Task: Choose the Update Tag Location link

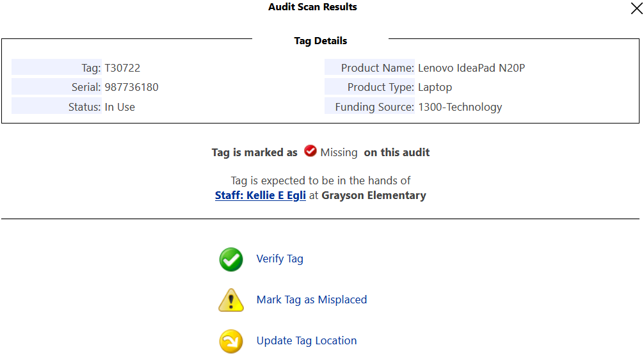Action: (x=307, y=341)
